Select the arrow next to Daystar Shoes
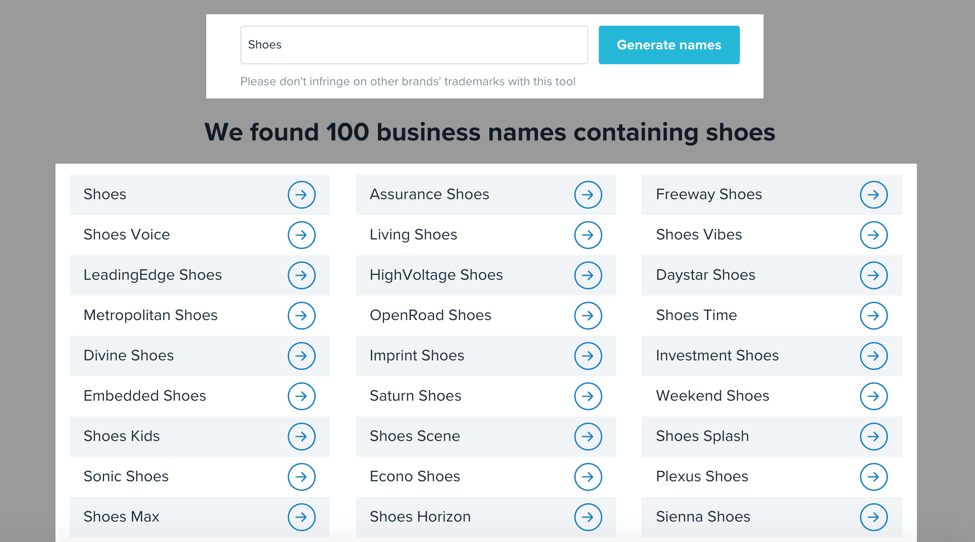Image resolution: width=975 pixels, height=542 pixels. click(874, 275)
